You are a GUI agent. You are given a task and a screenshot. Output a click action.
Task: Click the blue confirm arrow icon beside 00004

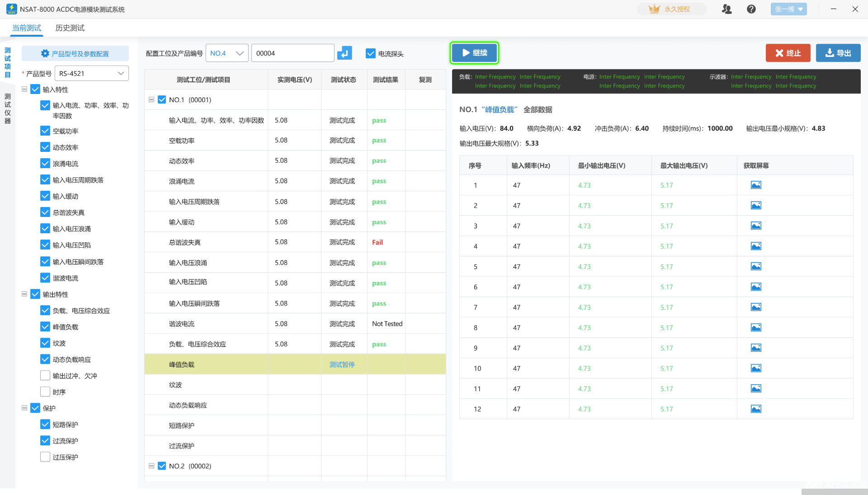click(344, 53)
